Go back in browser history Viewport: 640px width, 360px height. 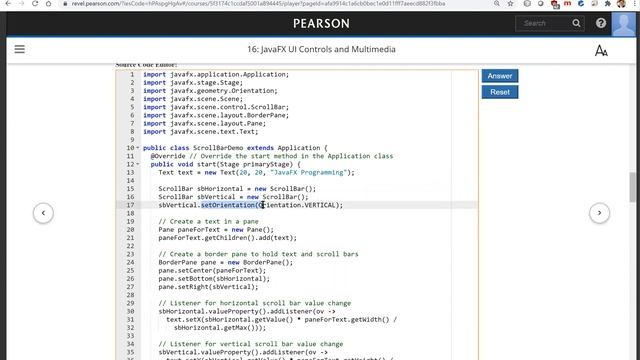(x=8, y=4)
